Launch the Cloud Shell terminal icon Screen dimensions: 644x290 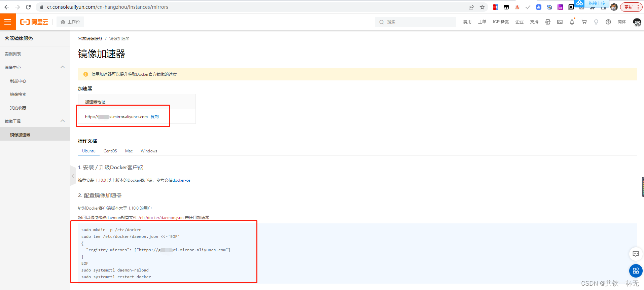pyautogui.click(x=560, y=22)
